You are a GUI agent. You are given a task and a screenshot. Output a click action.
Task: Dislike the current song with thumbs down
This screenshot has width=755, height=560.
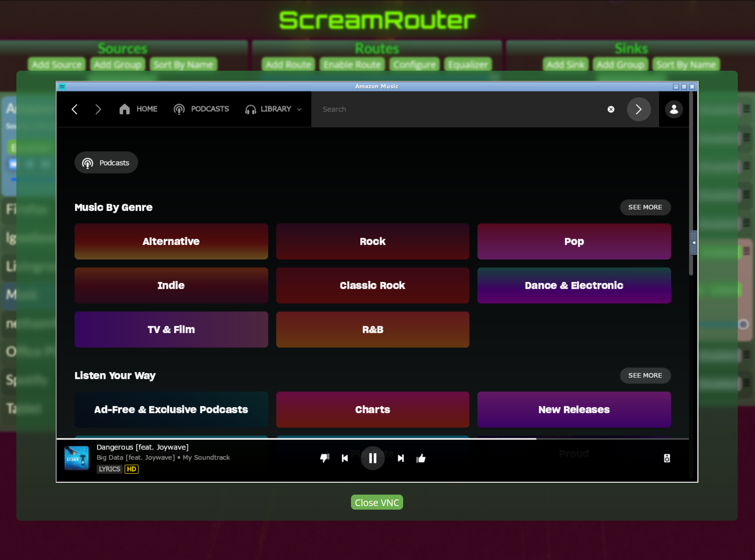[325, 458]
